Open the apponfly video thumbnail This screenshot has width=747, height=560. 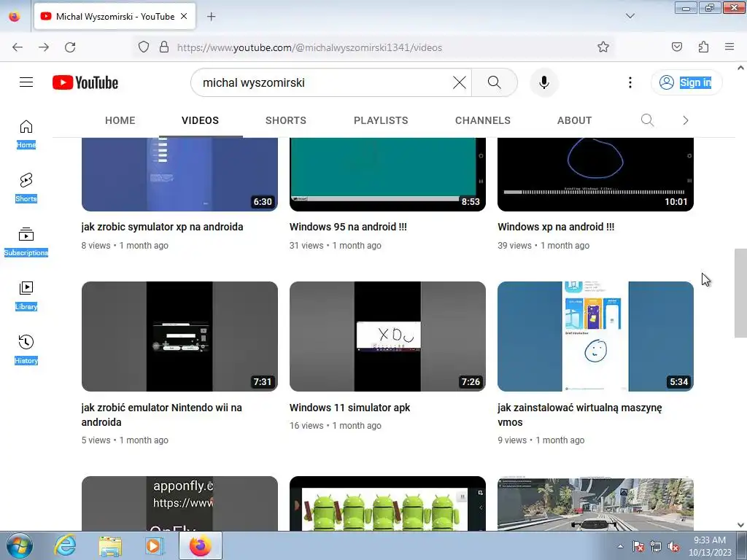pyautogui.click(x=179, y=503)
